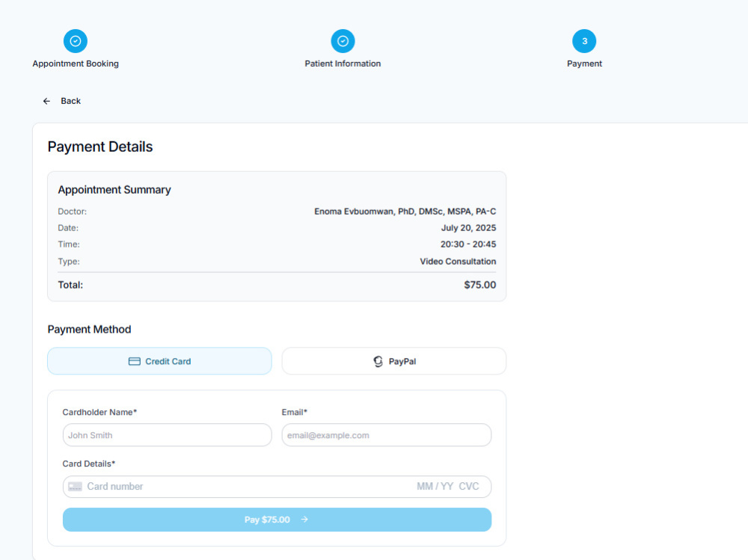
Task: Click the Patient Information step label
Action: tap(343, 64)
